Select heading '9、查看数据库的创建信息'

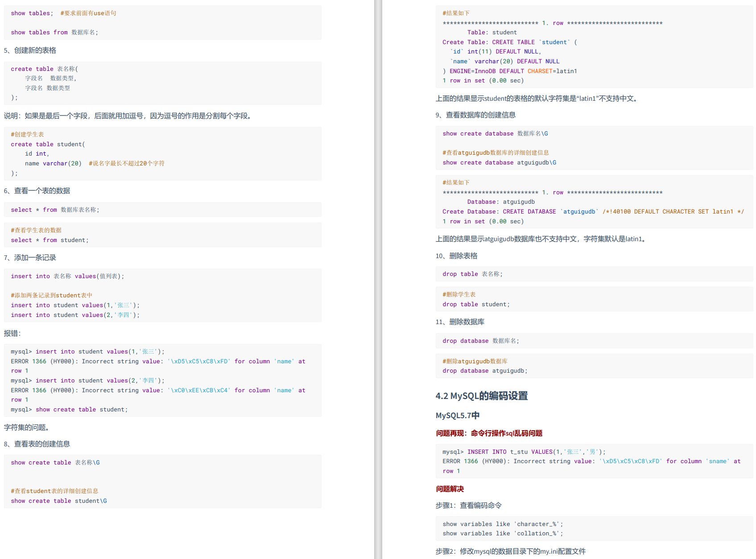point(475,115)
